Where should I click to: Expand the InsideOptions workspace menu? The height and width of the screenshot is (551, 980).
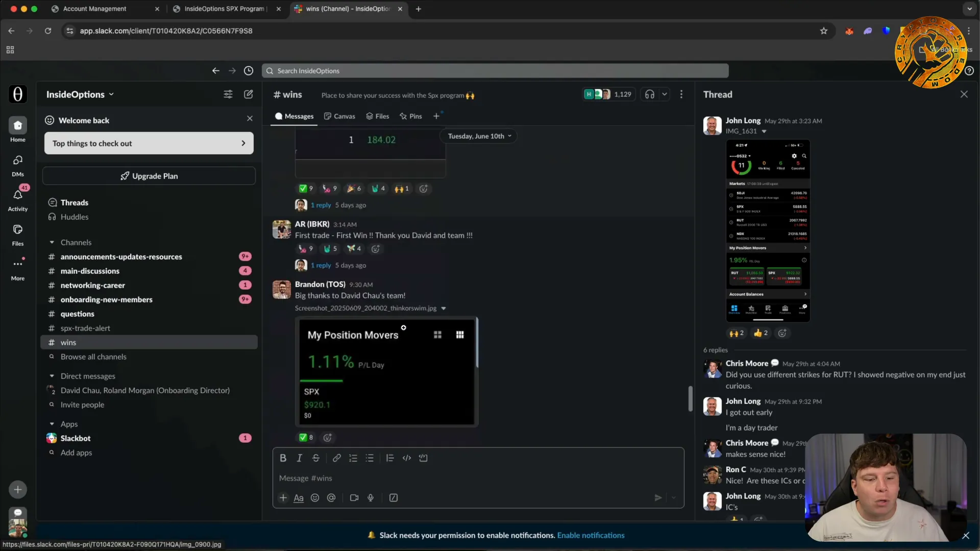tap(80, 94)
